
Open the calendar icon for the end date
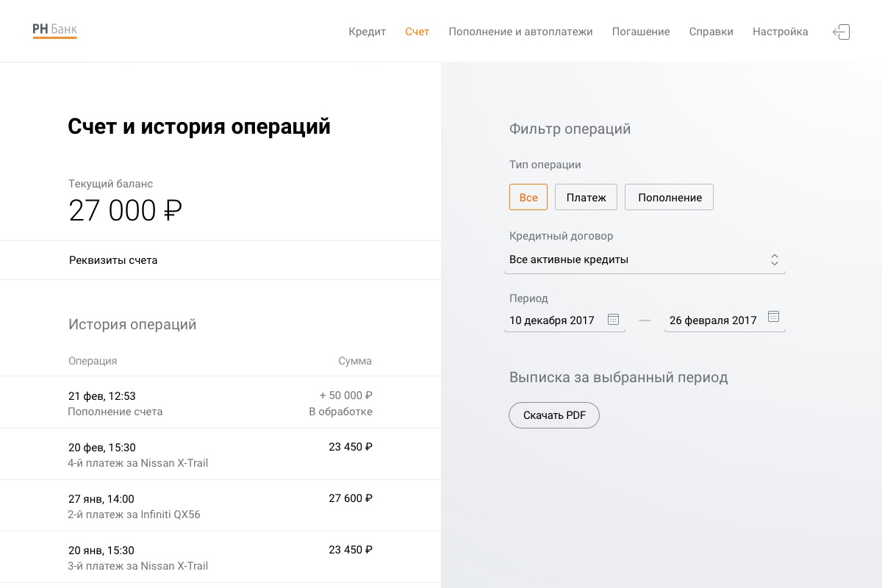(773, 317)
